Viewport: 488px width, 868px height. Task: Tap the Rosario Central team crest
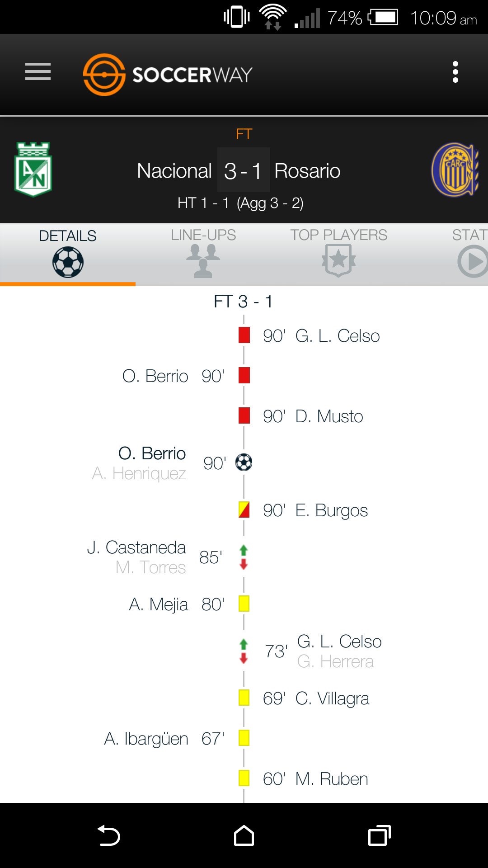(455, 170)
